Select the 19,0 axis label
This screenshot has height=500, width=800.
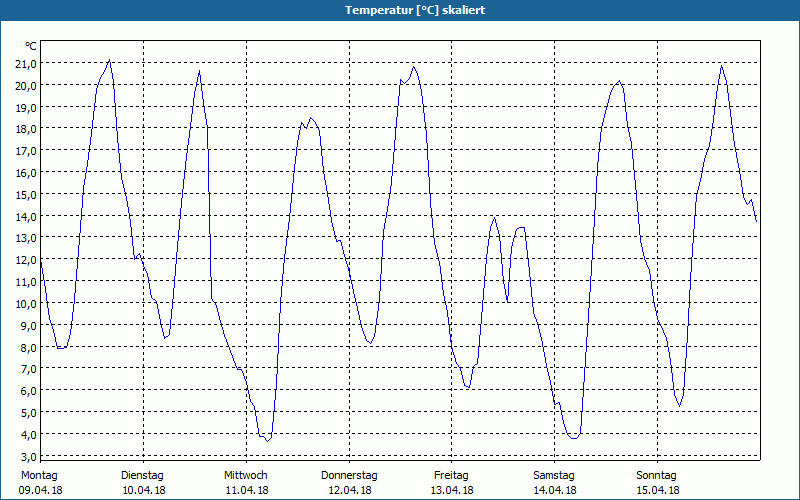pos(26,108)
